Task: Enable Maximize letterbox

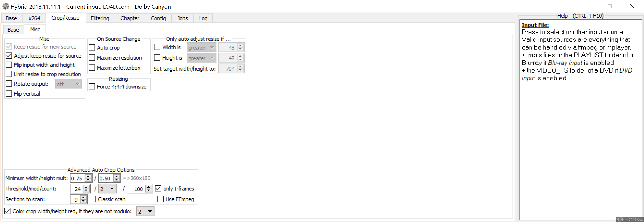Action: [x=92, y=68]
